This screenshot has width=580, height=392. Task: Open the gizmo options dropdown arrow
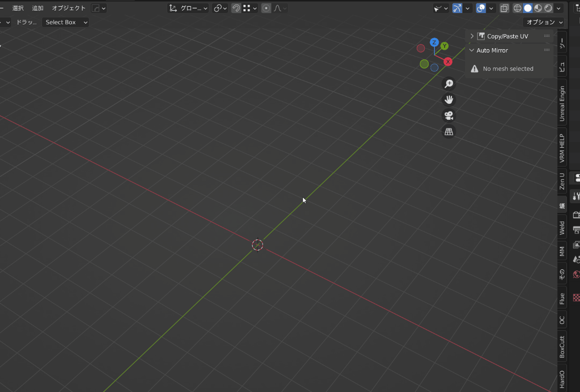[468, 8]
